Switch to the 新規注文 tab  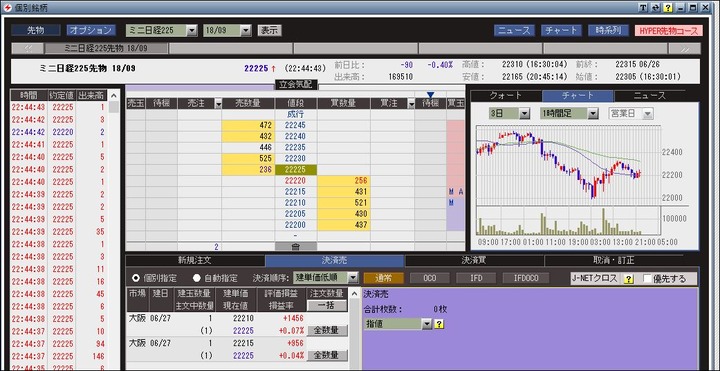point(195,260)
